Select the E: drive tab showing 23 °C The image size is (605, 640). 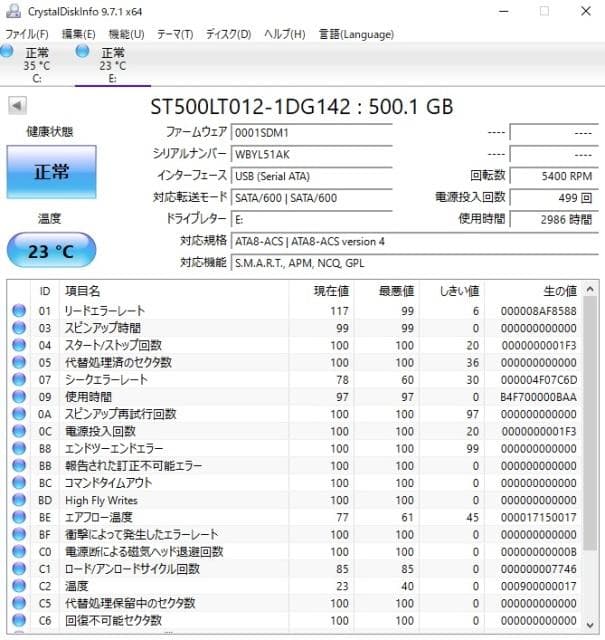click(112, 65)
